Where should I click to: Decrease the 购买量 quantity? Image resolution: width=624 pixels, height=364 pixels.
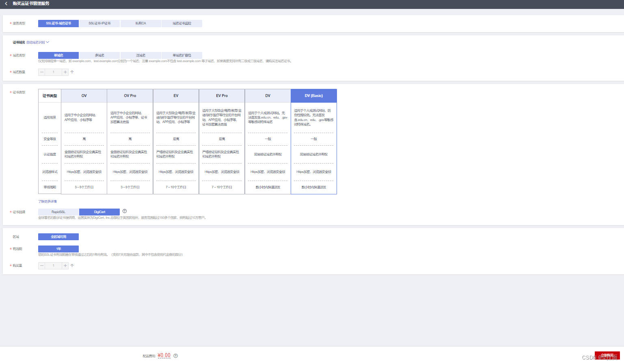tap(42, 266)
